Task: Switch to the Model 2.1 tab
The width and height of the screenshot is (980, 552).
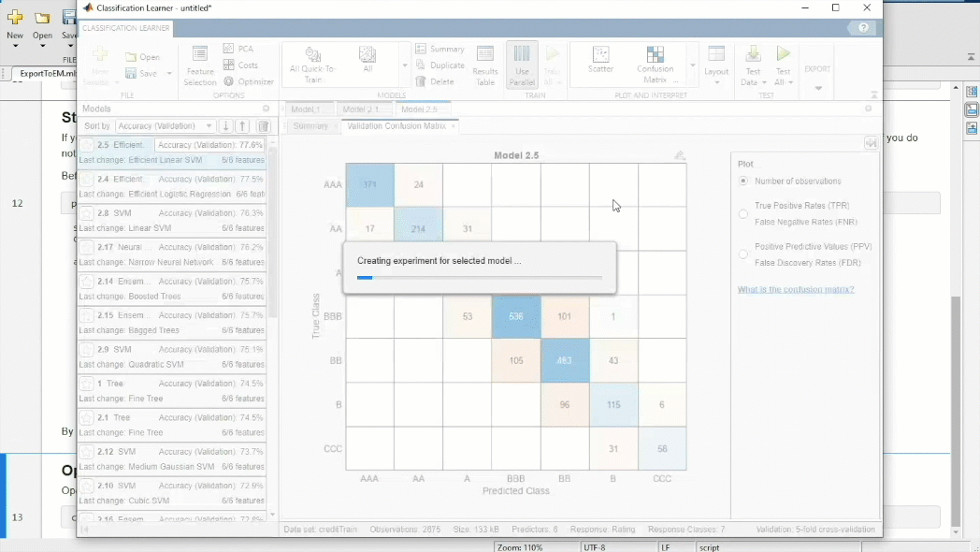Action: 359,109
